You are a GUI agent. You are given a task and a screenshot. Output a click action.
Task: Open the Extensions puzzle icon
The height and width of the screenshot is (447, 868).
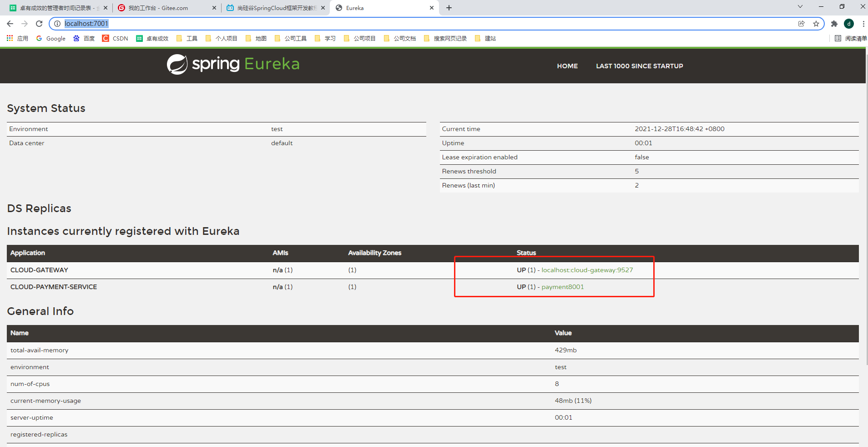[x=834, y=24]
